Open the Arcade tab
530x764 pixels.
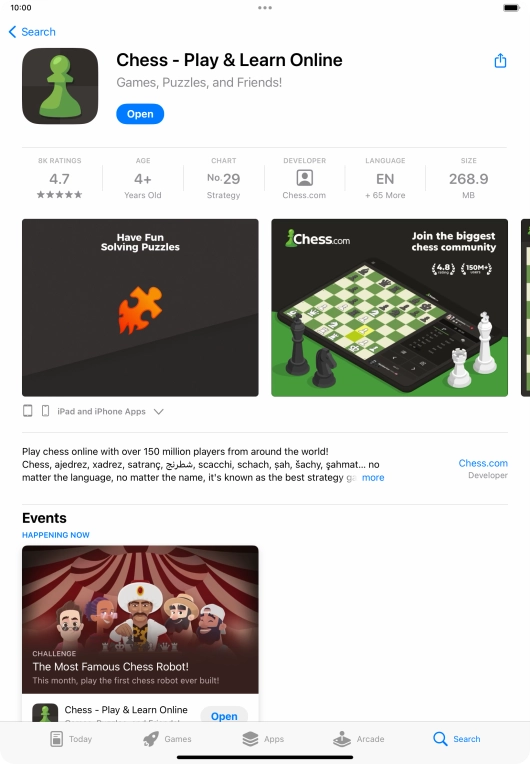359,739
